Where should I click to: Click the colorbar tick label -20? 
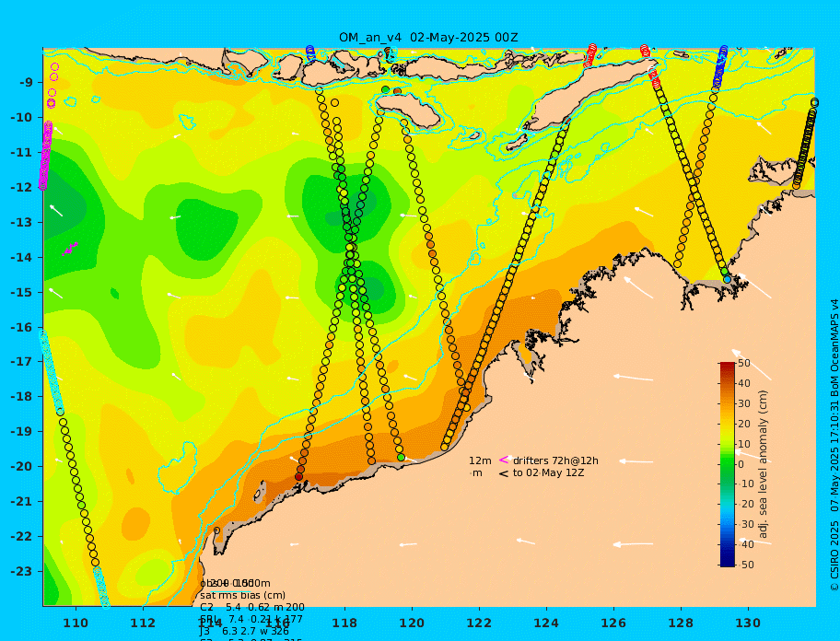[745, 505]
